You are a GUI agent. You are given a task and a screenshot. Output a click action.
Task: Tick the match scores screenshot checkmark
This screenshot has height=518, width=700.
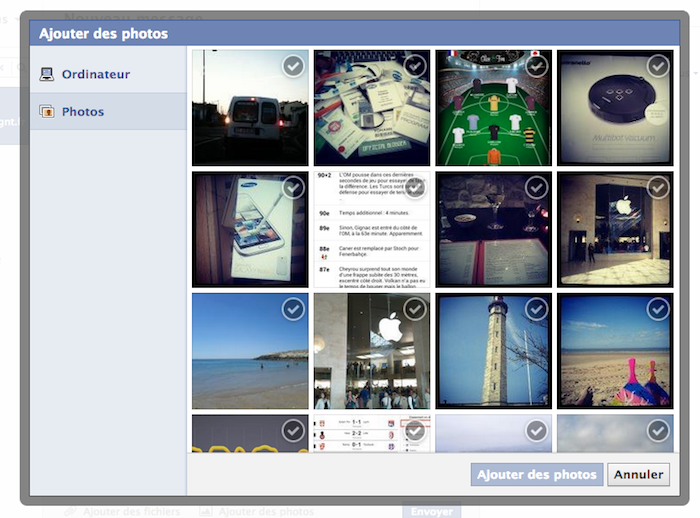coord(415,431)
